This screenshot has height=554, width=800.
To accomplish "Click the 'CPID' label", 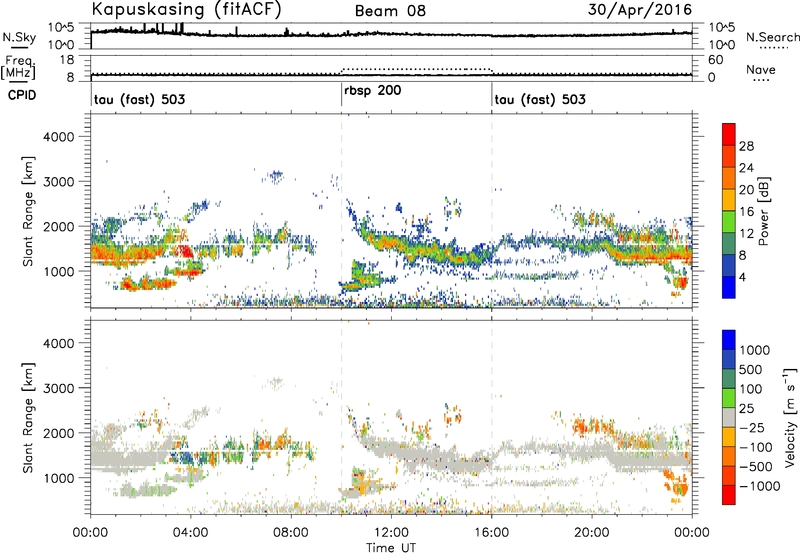I will coord(22,95).
